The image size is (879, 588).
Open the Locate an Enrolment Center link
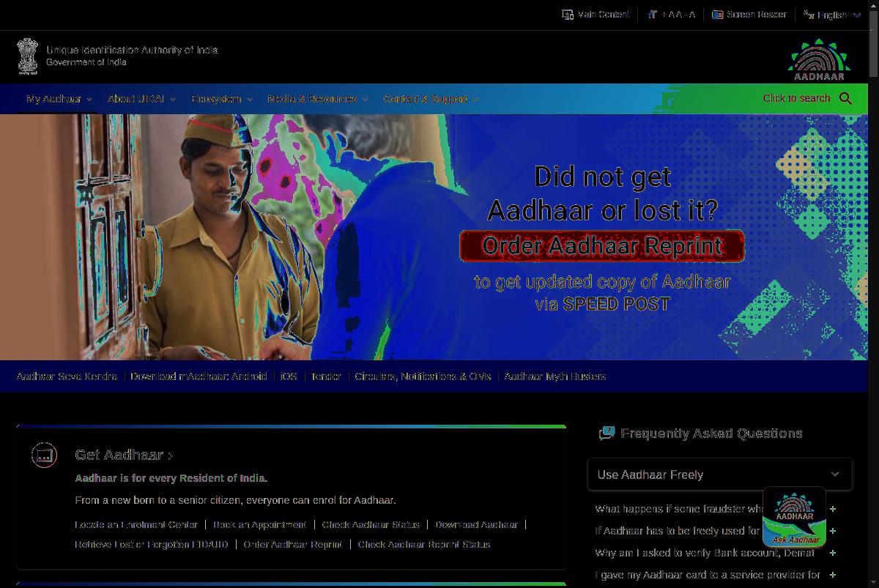(136, 524)
